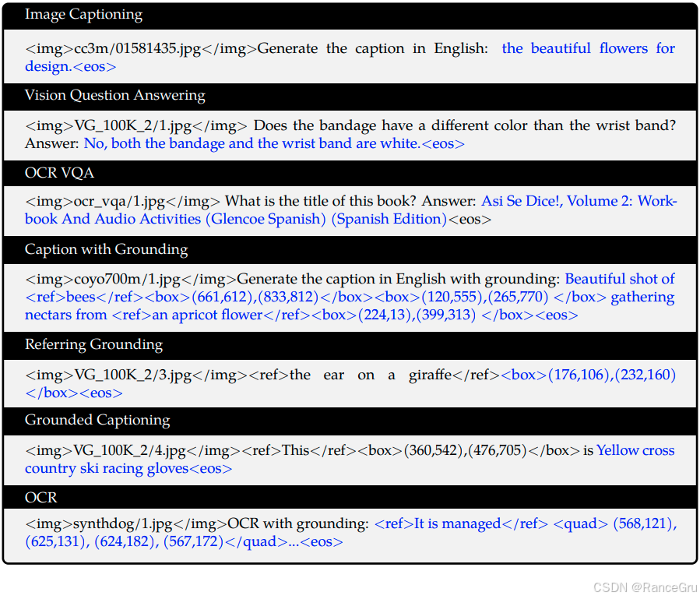Click the phrase 'gathering' in the grounding caption
This screenshot has height=599, width=700.
(642, 297)
